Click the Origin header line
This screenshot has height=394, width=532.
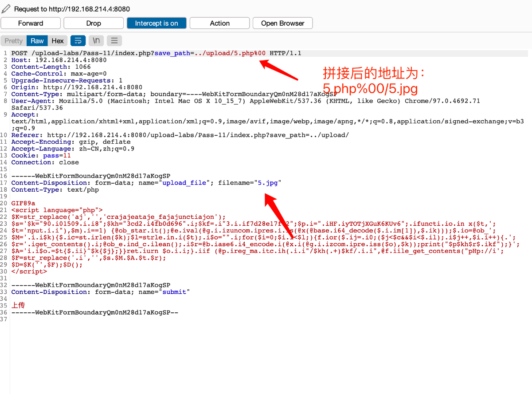coord(77,87)
